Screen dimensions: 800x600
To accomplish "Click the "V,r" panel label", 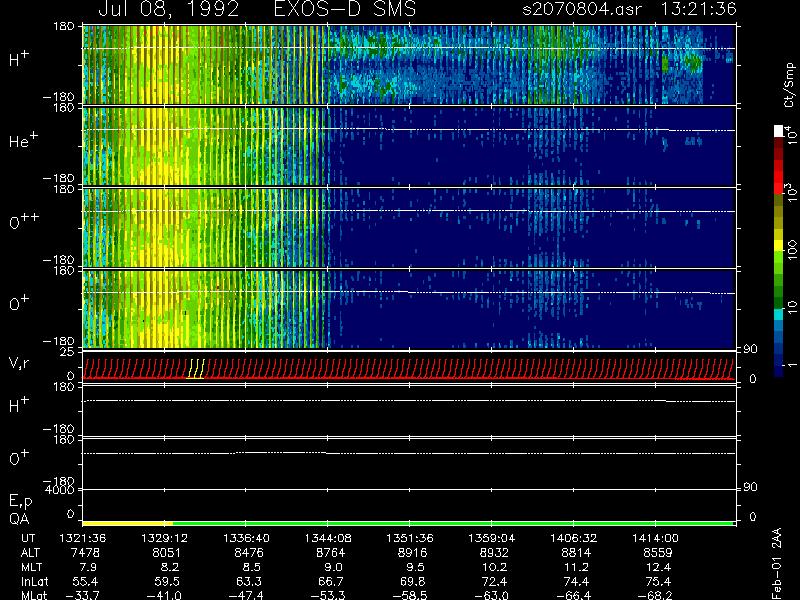I will [19, 363].
